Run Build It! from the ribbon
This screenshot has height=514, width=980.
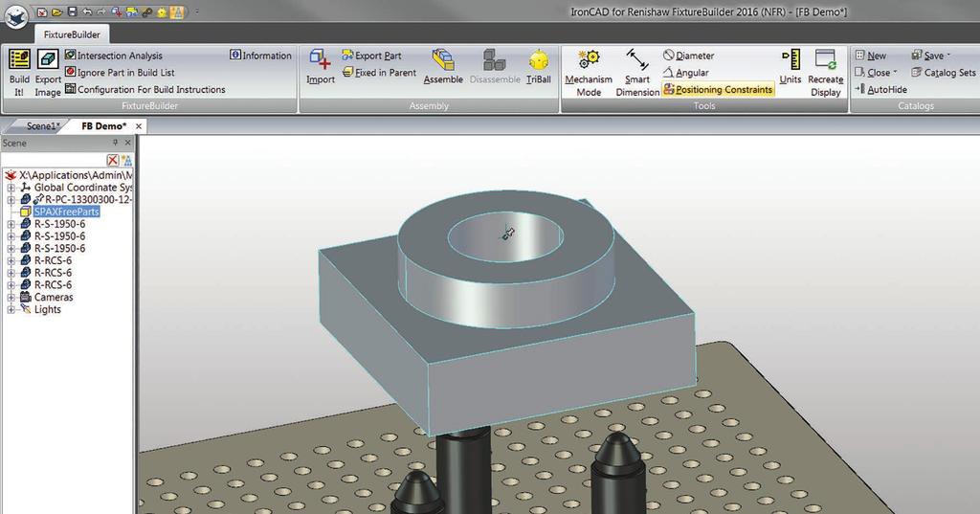tap(19, 73)
